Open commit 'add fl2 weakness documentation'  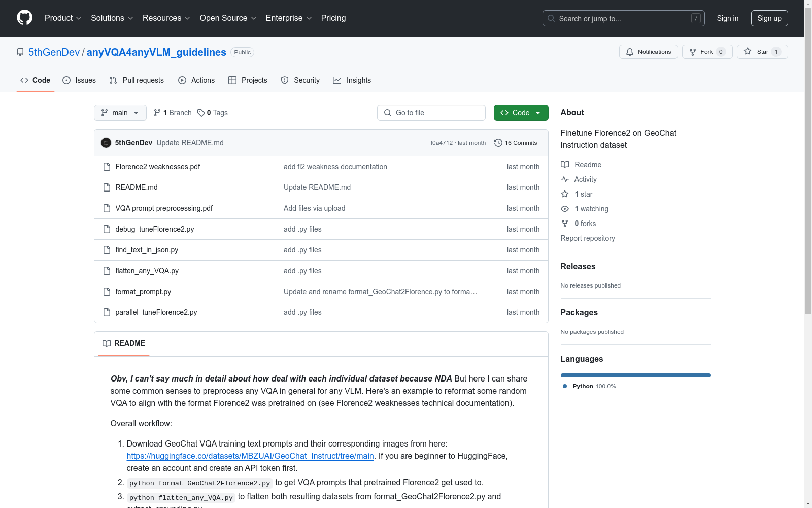pyautogui.click(x=335, y=167)
